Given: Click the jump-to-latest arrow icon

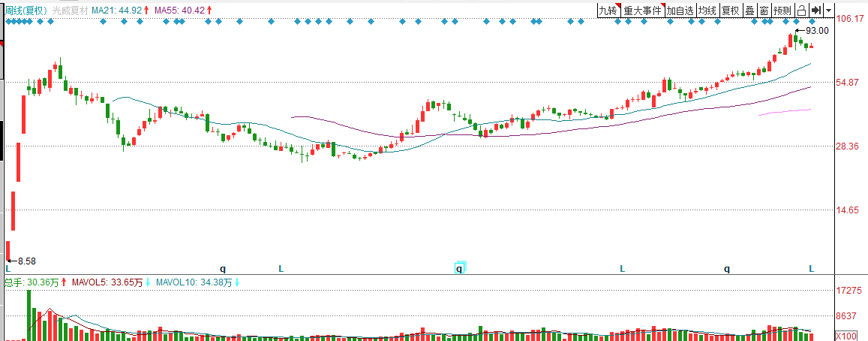Looking at the screenshot, I should (x=815, y=10).
